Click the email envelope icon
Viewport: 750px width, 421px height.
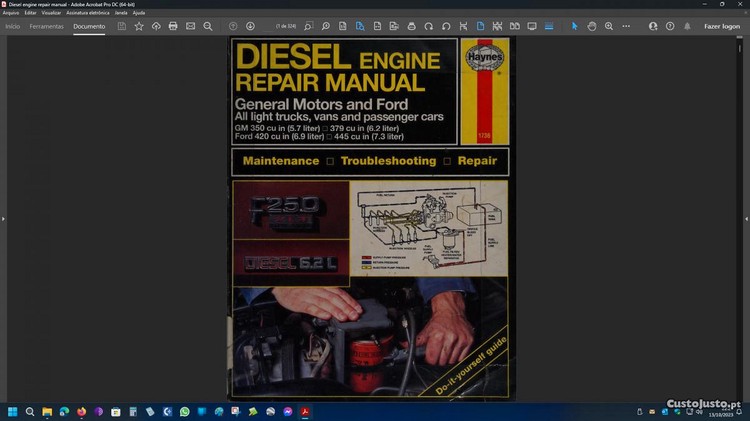(190, 26)
